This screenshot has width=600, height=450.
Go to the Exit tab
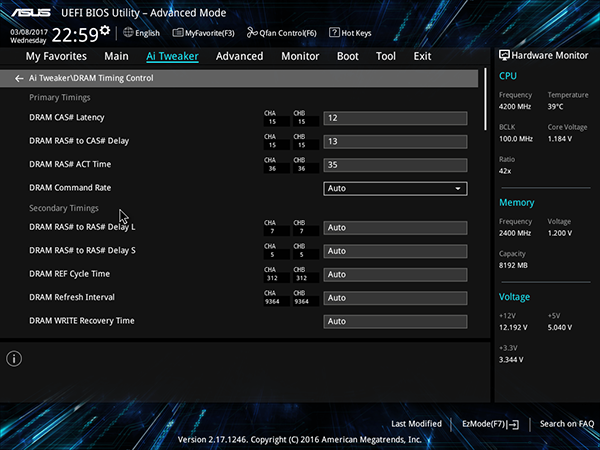tap(422, 56)
